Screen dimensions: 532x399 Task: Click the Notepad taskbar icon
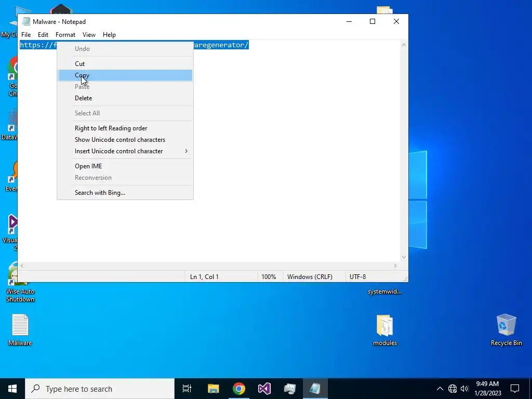point(315,389)
